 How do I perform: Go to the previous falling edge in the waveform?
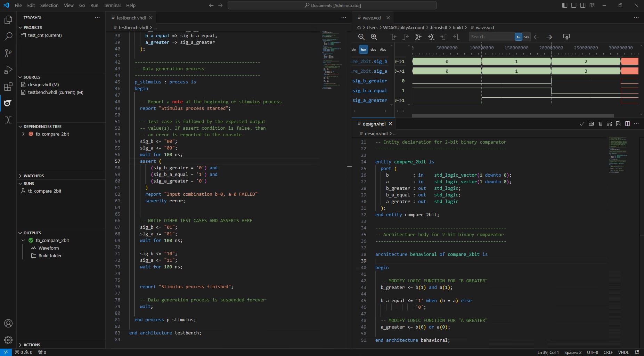click(393, 37)
